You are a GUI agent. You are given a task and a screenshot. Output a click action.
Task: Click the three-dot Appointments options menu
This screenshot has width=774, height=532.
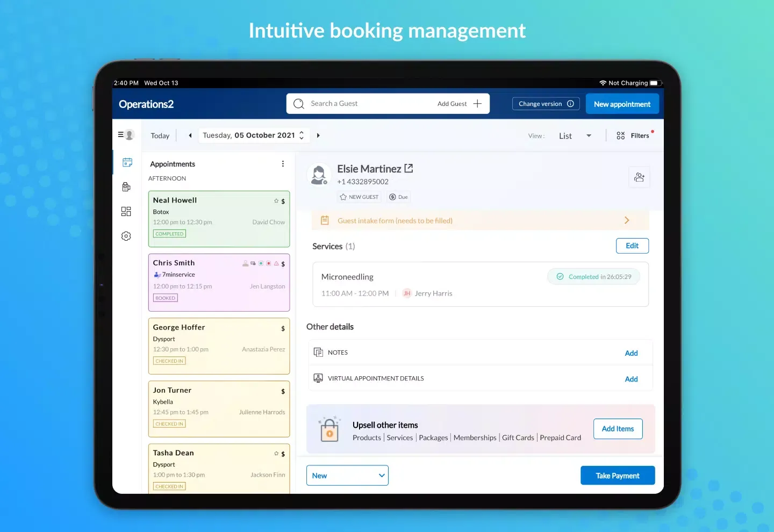pyautogui.click(x=283, y=164)
